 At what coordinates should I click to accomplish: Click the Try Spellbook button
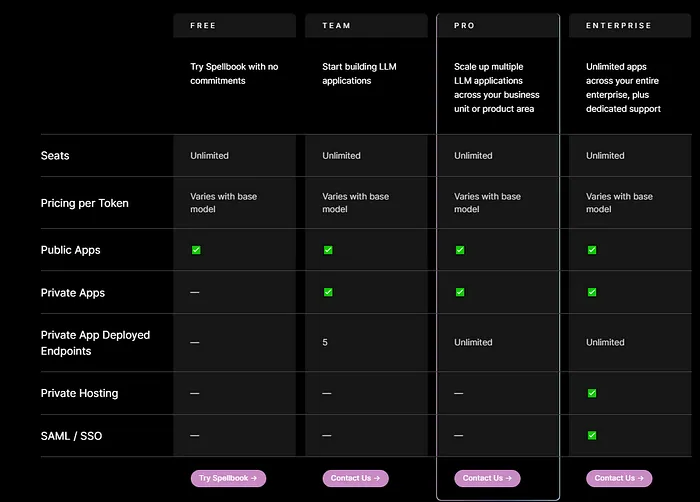(x=228, y=478)
